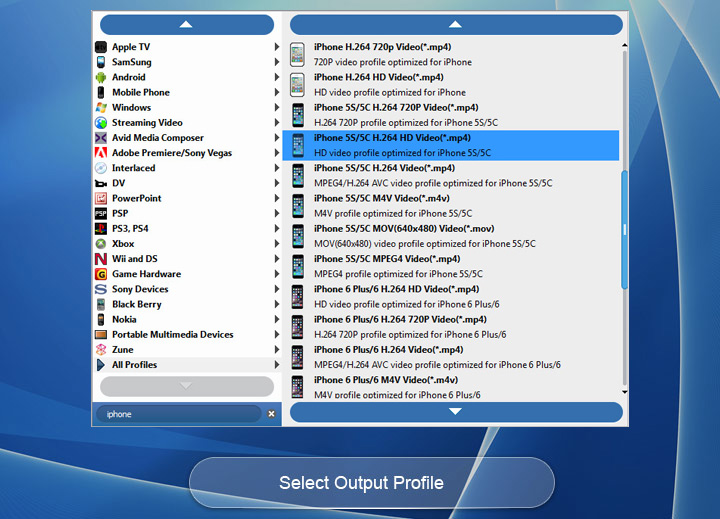Image resolution: width=720 pixels, height=519 pixels.
Task: Open the Mobile Phone category
Action: (187, 92)
